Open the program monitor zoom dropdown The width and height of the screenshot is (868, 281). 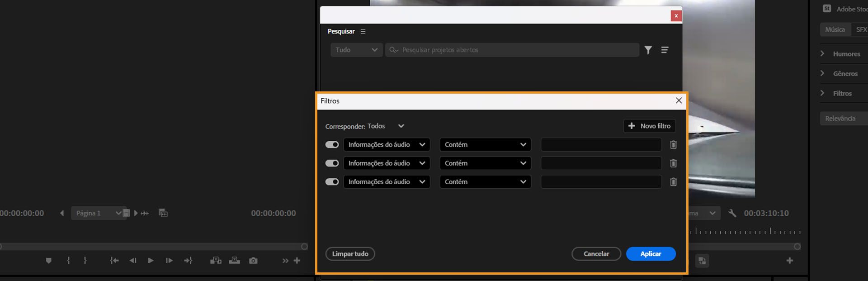pyautogui.click(x=703, y=213)
